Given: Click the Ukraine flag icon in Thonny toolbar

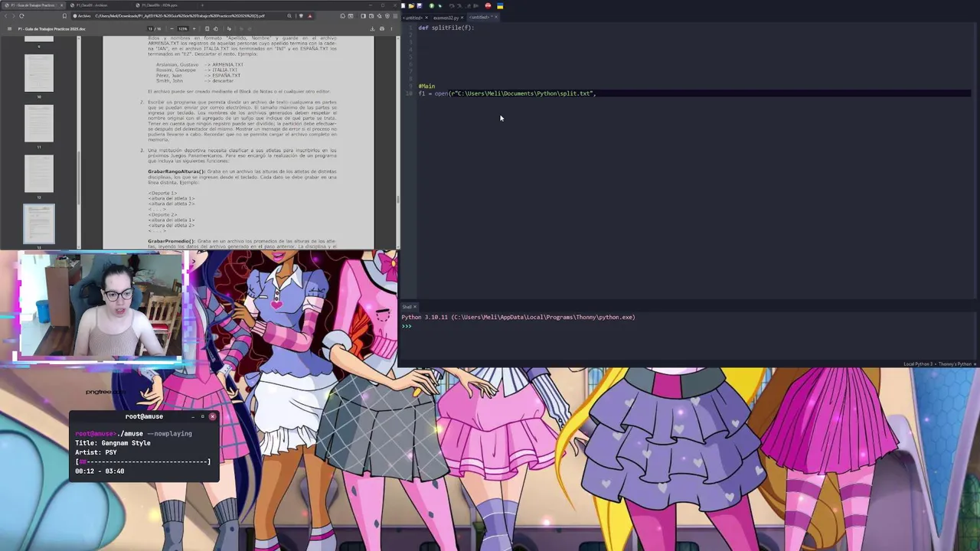Looking at the screenshot, I should click(500, 5).
